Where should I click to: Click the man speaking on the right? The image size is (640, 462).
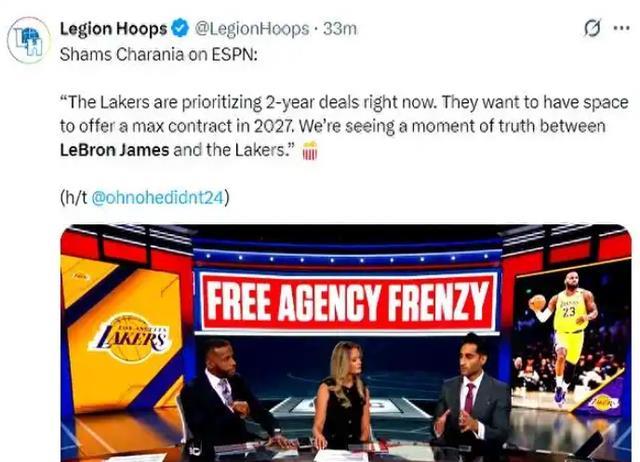[471, 394]
